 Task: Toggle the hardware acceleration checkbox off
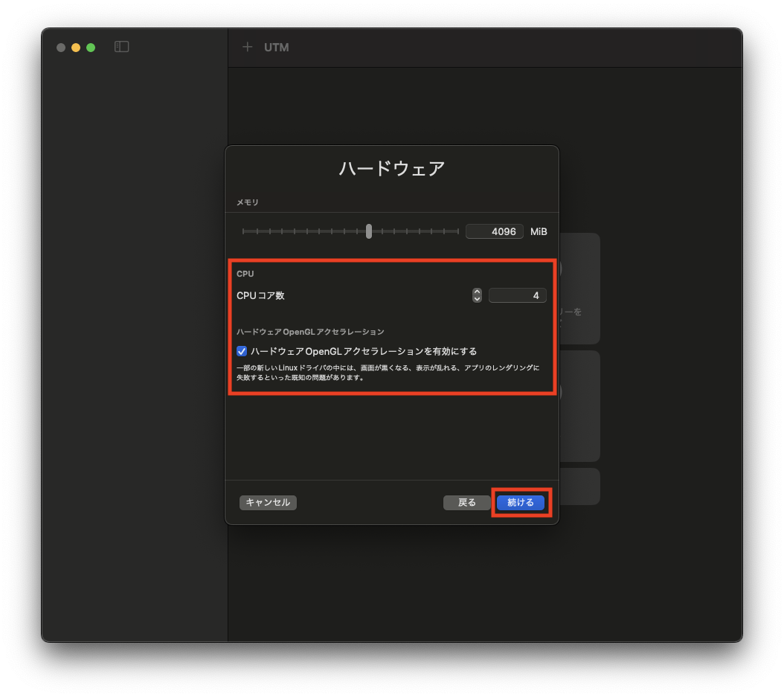241,350
